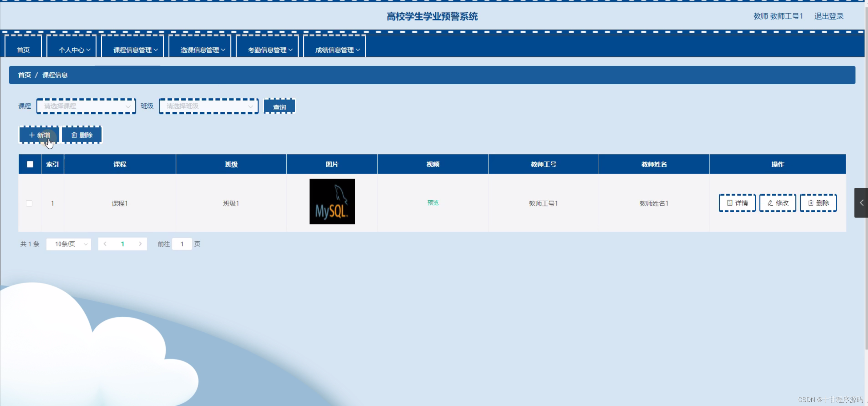Go to next page arrow in pagination
The width and height of the screenshot is (868, 406).
click(x=140, y=244)
